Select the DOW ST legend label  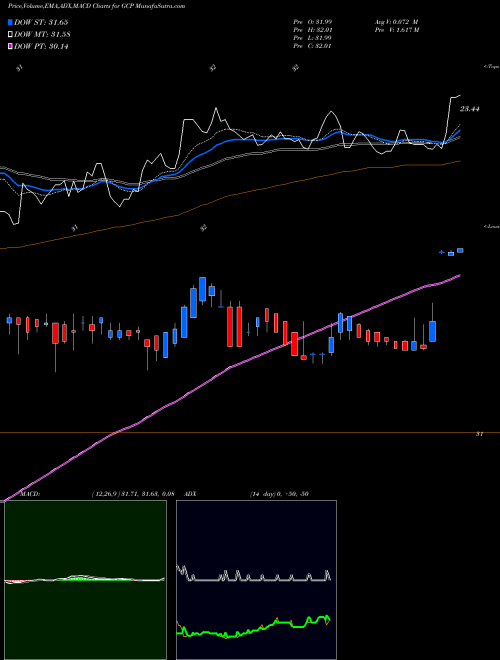tap(41, 22)
